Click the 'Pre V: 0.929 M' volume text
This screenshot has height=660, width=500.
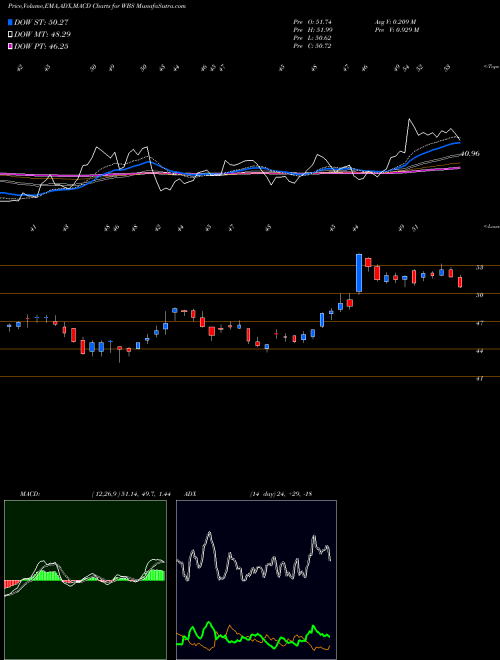pyautogui.click(x=396, y=30)
